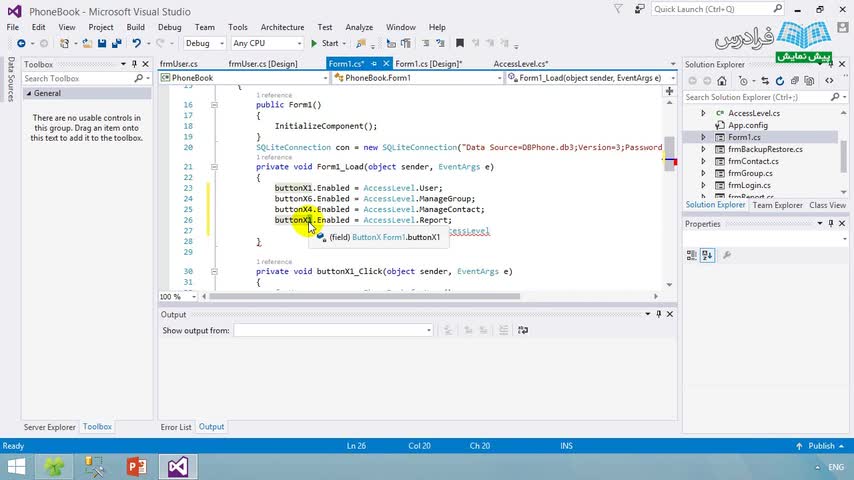Image resolution: width=854 pixels, height=480 pixels.
Task: Click the Start debugging button
Action: [324, 43]
